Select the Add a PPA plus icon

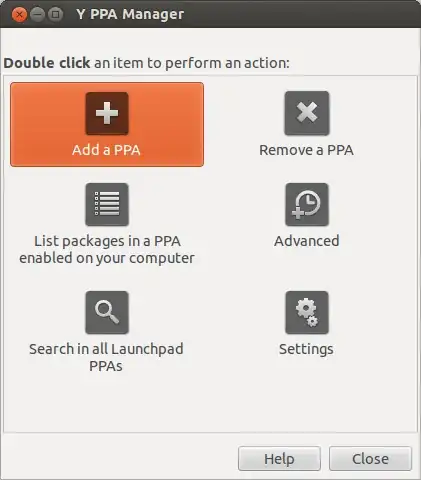pos(107,114)
